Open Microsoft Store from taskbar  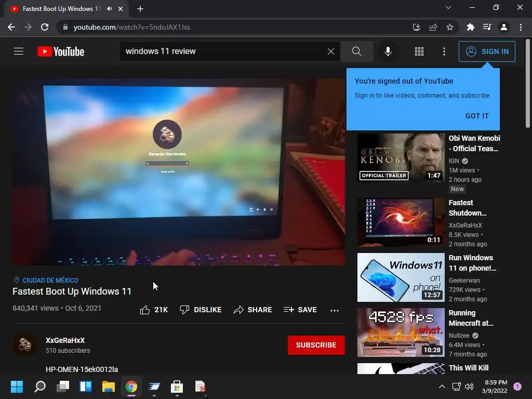point(177,387)
